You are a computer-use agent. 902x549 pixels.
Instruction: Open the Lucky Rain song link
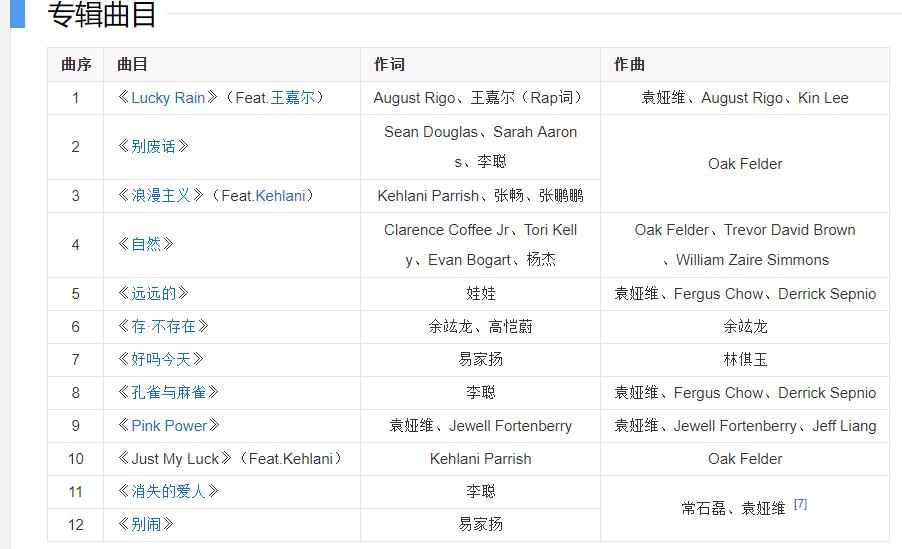[167, 98]
